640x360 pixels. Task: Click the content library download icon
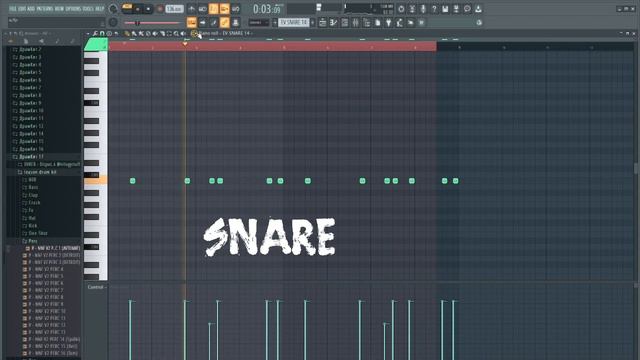pyautogui.click(x=478, y=9)
